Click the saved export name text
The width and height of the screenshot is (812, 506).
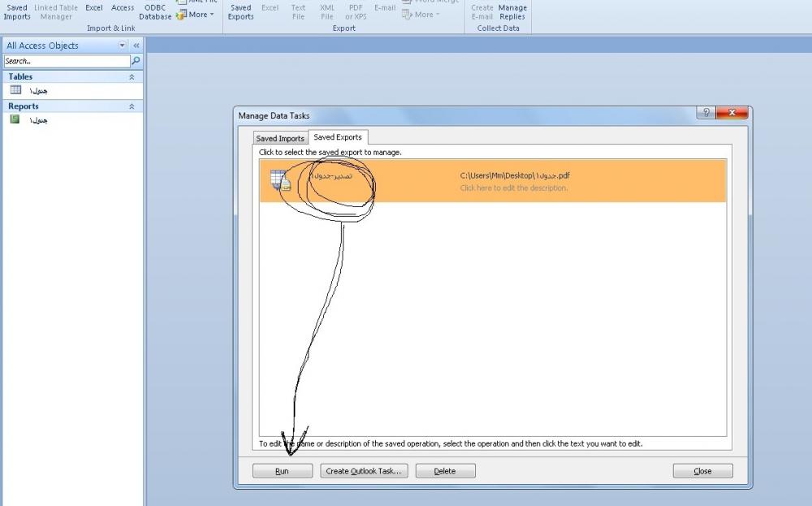pos(331,176)
